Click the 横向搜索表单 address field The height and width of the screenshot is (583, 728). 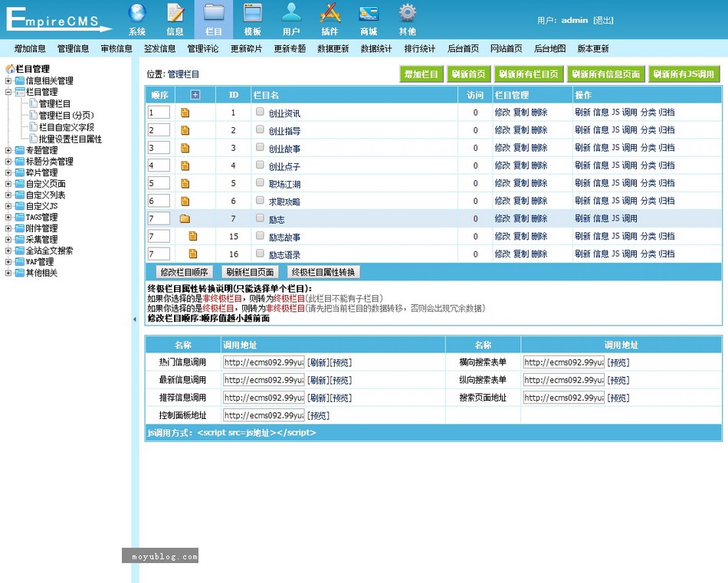(x=564, y=362)
